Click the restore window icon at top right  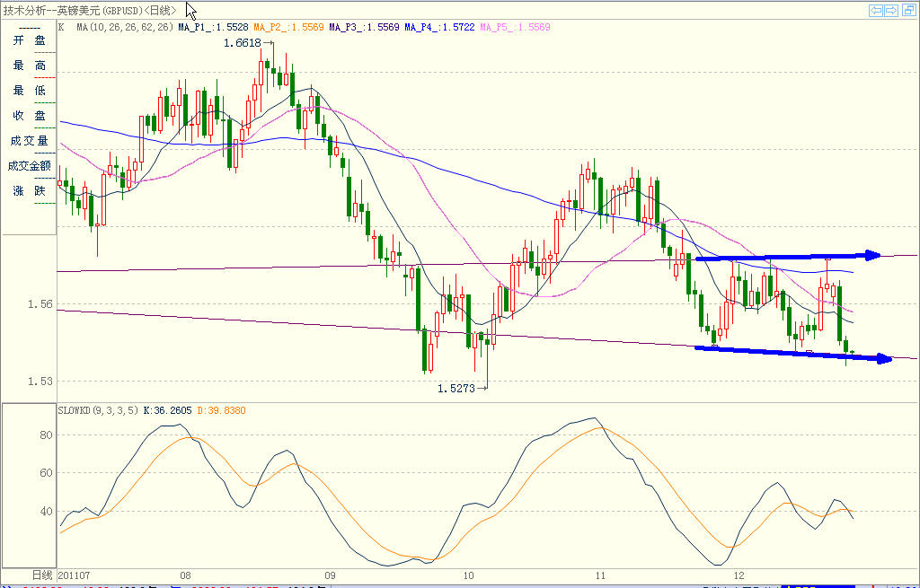point(909,11)
